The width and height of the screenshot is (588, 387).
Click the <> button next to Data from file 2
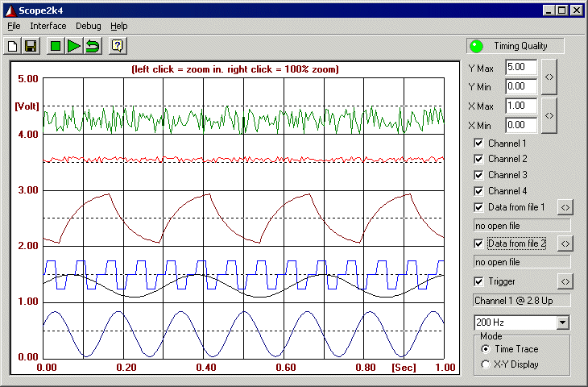pyautogui.click(x=565, y=243)
